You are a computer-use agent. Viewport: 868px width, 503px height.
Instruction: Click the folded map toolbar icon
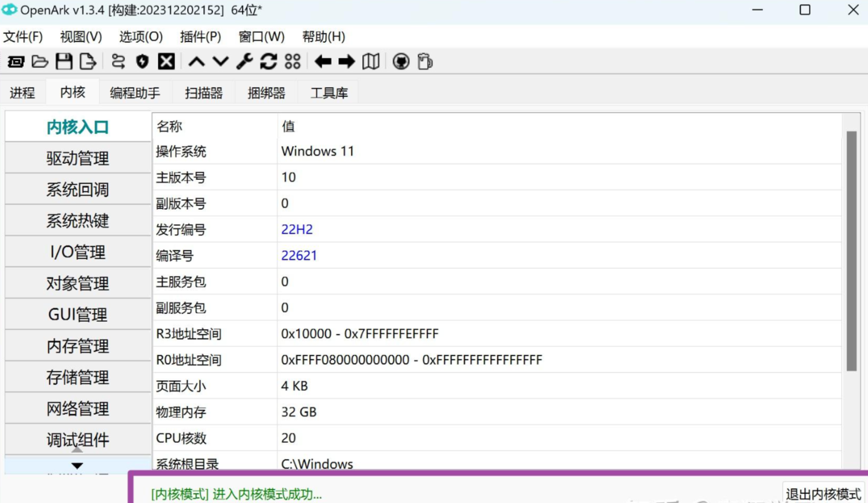click(x=371, y=61)
